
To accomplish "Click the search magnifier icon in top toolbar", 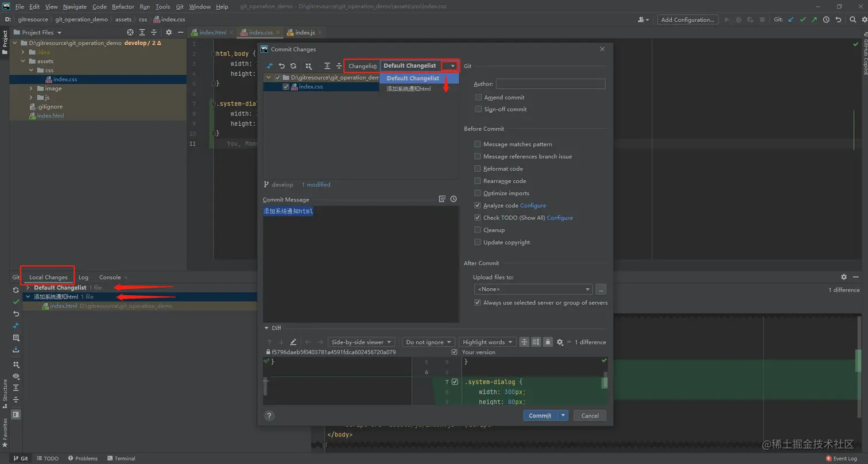I will pyautogui.click(x=852, y=19).
